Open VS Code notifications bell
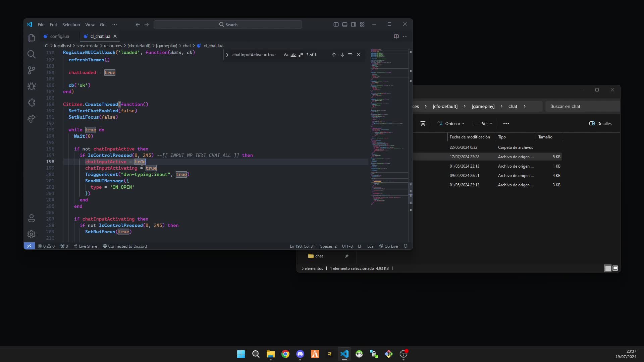Image resolution: width=644 pixels, height=362 pixels. [406, 246]
